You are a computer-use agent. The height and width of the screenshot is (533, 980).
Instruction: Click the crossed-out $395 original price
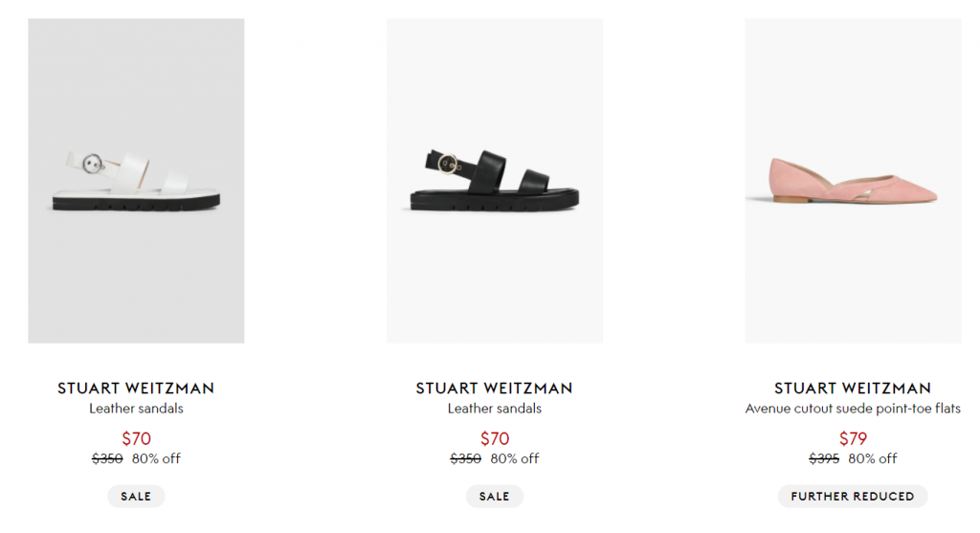coord(824,458)
